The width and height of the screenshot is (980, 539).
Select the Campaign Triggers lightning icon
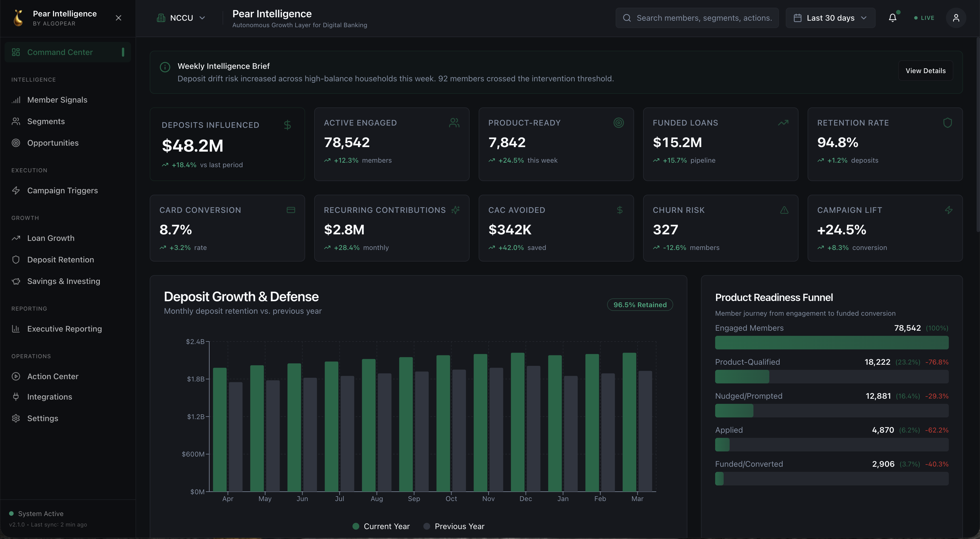click(x=16, y=190)
